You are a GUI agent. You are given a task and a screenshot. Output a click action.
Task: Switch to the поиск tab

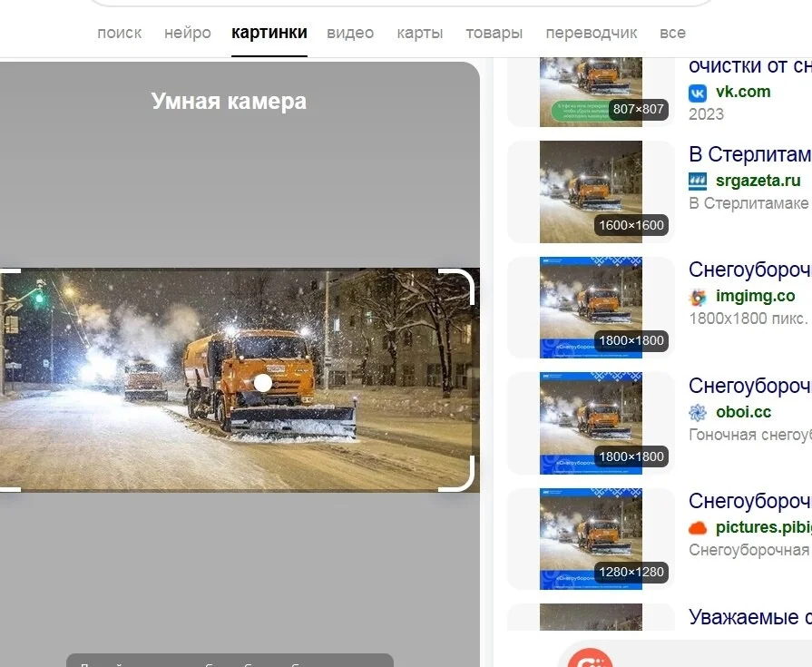pos(120,33)
